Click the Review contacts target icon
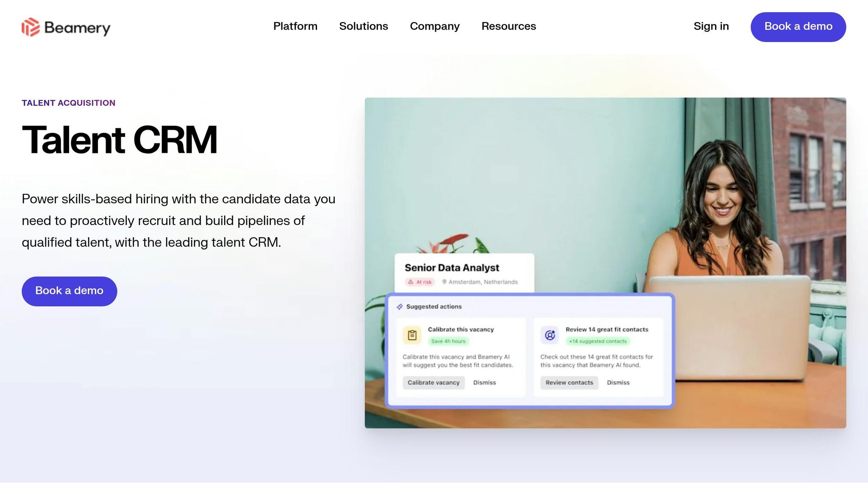Screen dimensions: 868x488 point(550,335)
